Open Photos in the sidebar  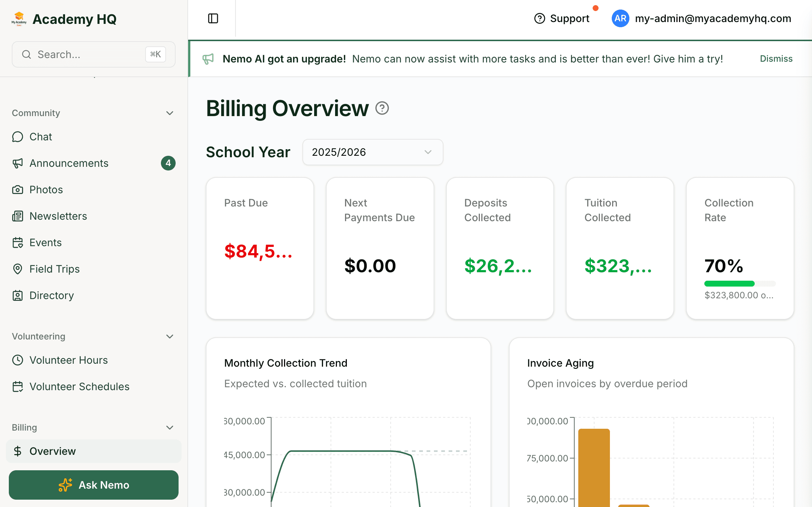93,190
